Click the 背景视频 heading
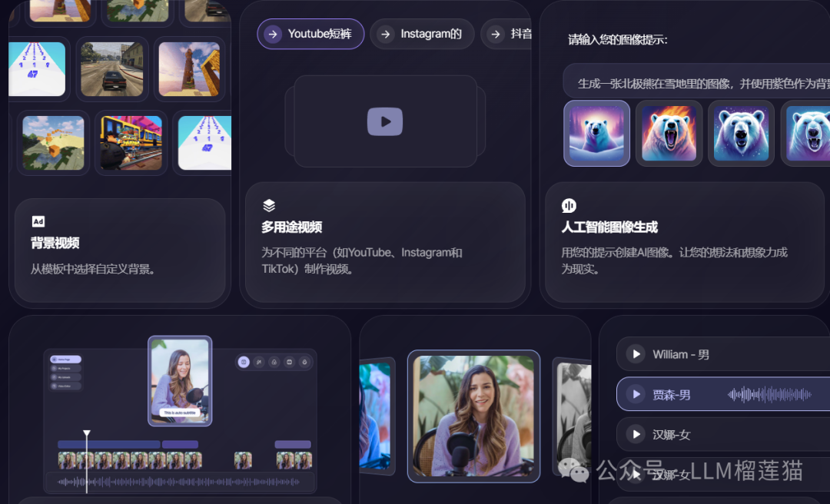The width and height of the screenshot is (830, 504). (x=55, y=243)
